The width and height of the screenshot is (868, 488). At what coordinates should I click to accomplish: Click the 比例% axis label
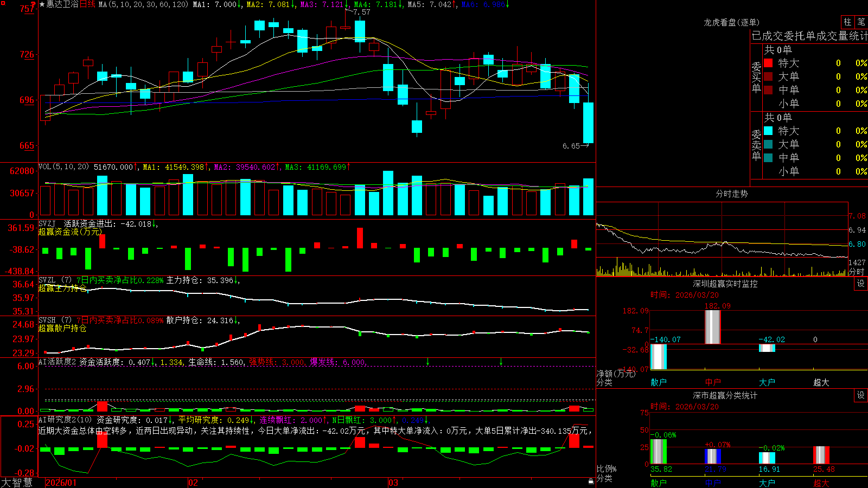point(607,468)
